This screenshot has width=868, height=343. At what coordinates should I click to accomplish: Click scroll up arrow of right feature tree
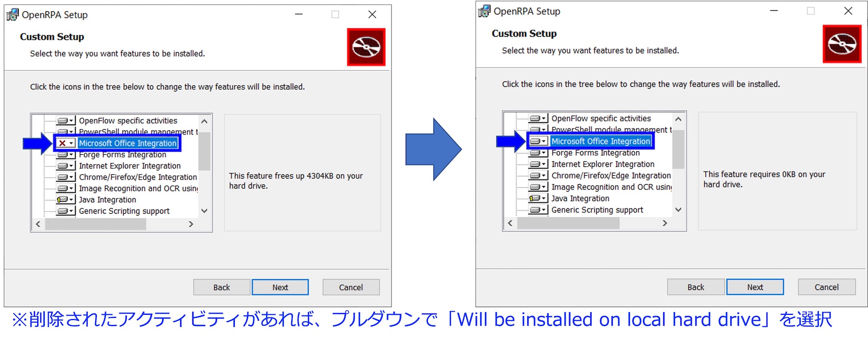(678, 119)
